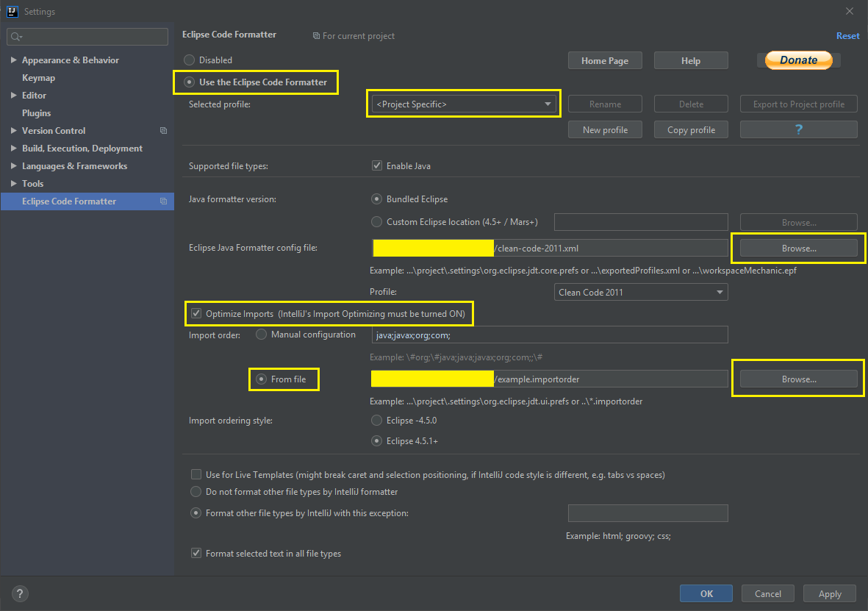Expand the Version Control node
The width and height of the screenshot is (868, 611).
click(x=14, y=131)
